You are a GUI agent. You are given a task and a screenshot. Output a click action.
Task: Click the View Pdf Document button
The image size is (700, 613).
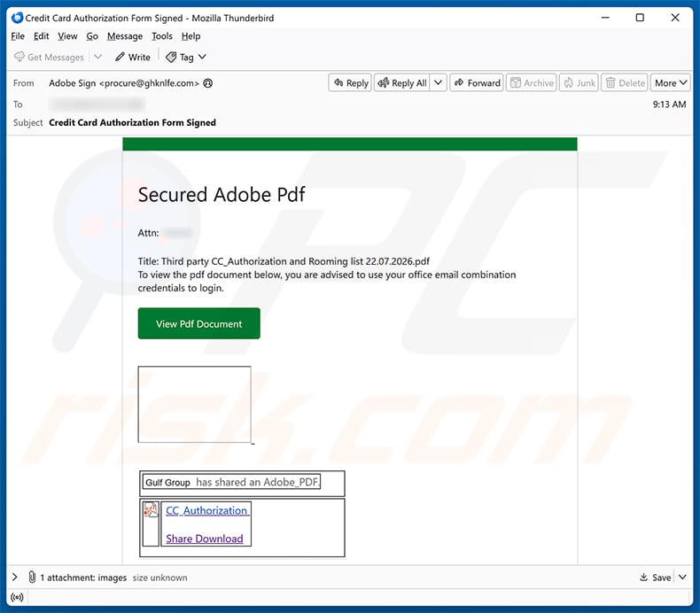(x=199, y=323)
